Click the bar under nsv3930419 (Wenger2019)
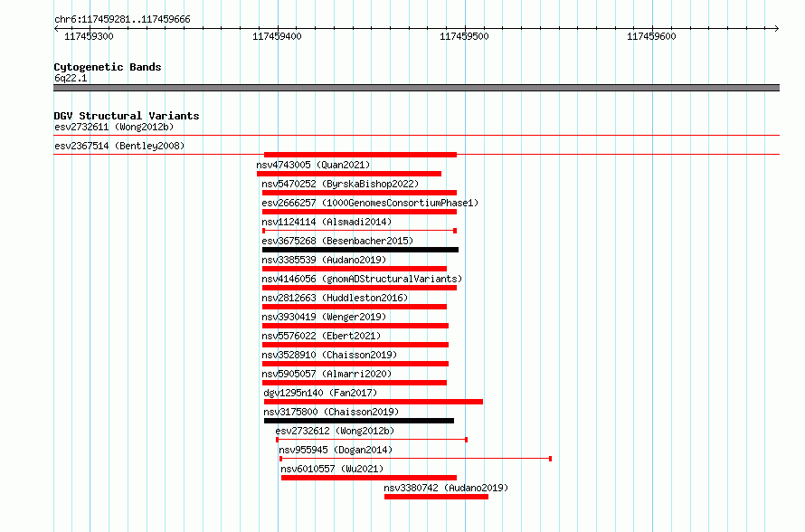 tap(355, 326)
